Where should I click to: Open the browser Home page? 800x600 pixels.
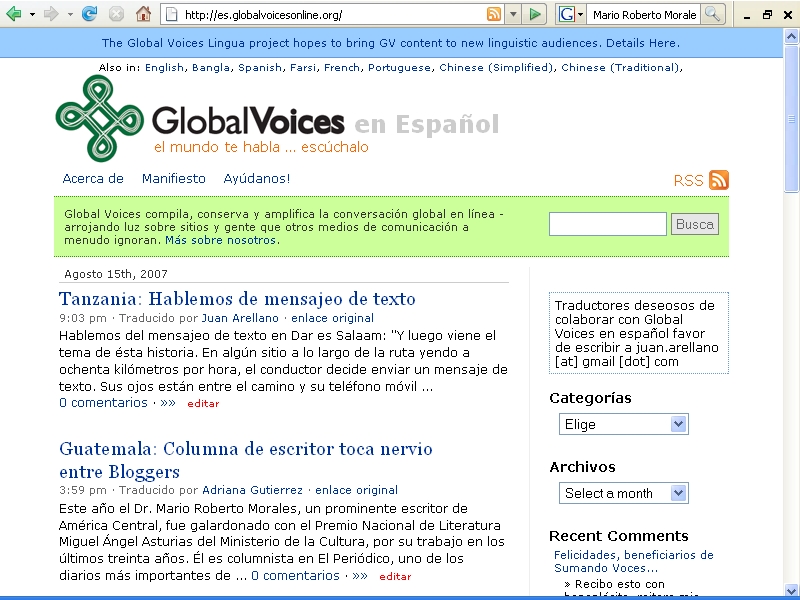click(x=143, y=14)
